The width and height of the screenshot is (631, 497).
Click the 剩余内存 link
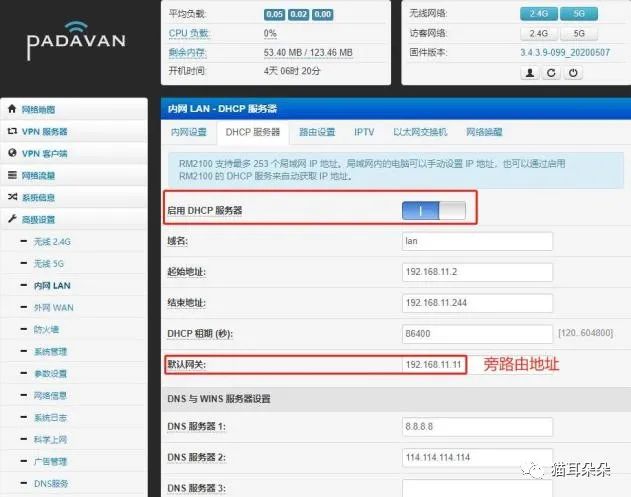pyautogui.click(x=187, y=52)
